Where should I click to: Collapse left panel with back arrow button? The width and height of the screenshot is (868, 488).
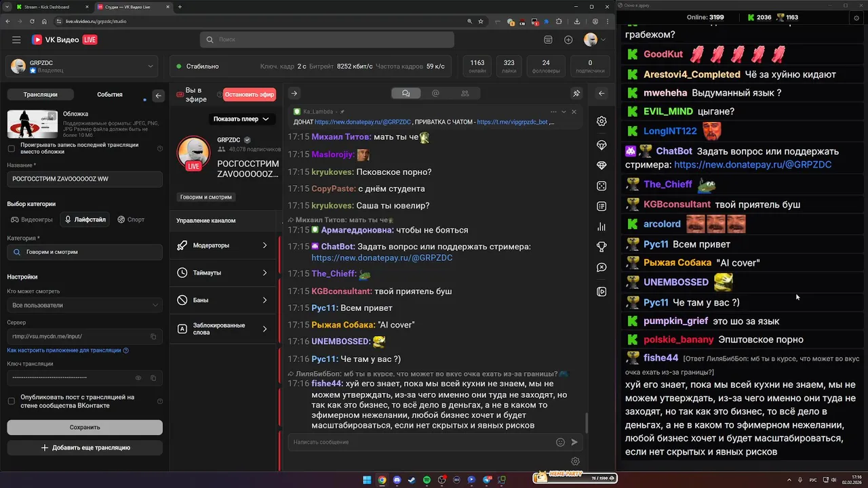tap(159, 96)
